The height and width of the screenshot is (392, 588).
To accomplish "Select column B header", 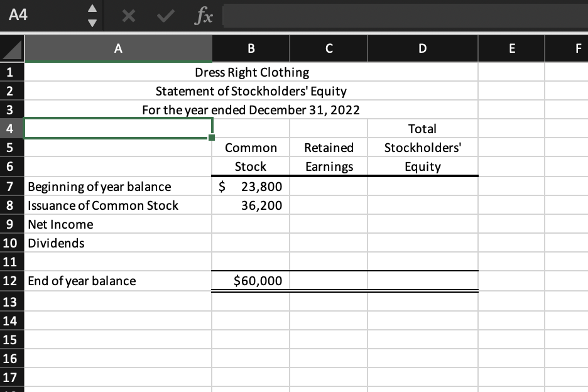I will coord(250,48).
